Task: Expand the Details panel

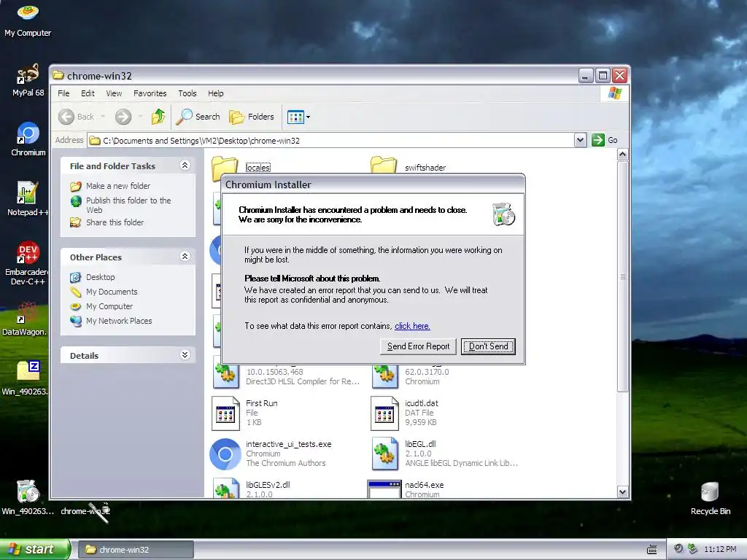Action: [x=185, y=355]
